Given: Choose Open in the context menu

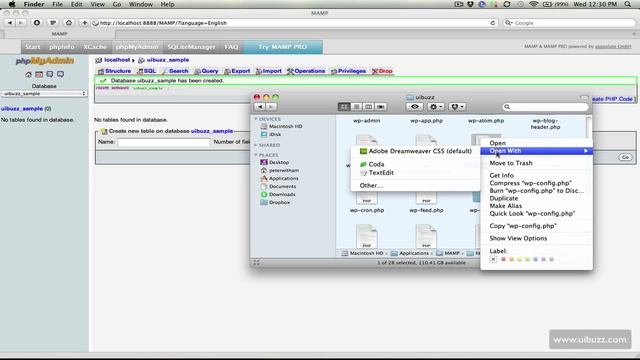Looking at the screenshot, I should [x=536, y=143].
